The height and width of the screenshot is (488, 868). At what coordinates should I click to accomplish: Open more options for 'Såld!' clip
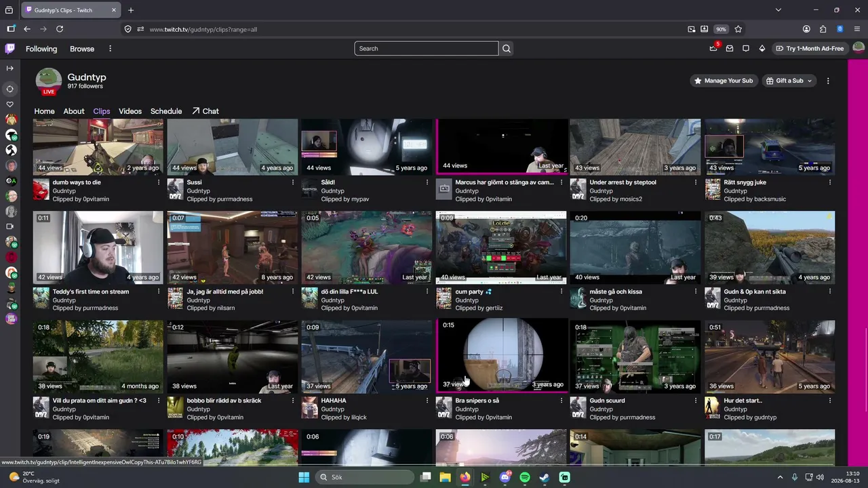[427, 182]
